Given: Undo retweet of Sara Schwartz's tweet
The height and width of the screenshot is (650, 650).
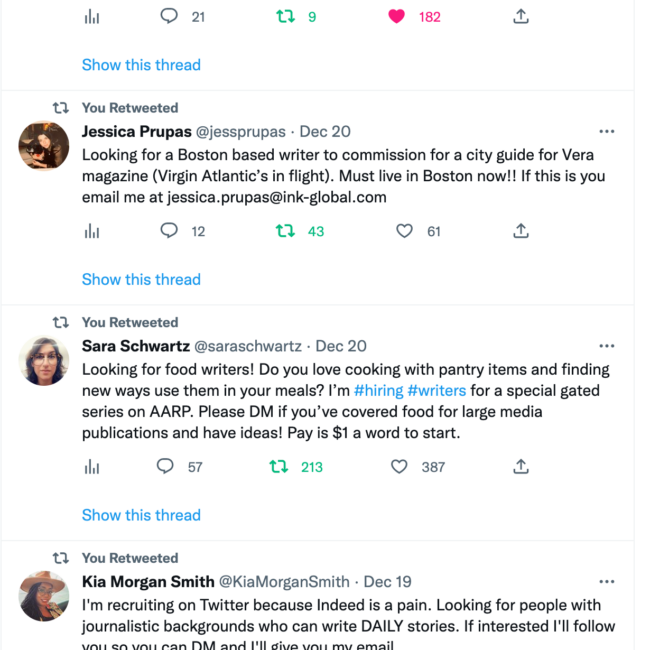Looking at the screenshot, I should [280, 466].
